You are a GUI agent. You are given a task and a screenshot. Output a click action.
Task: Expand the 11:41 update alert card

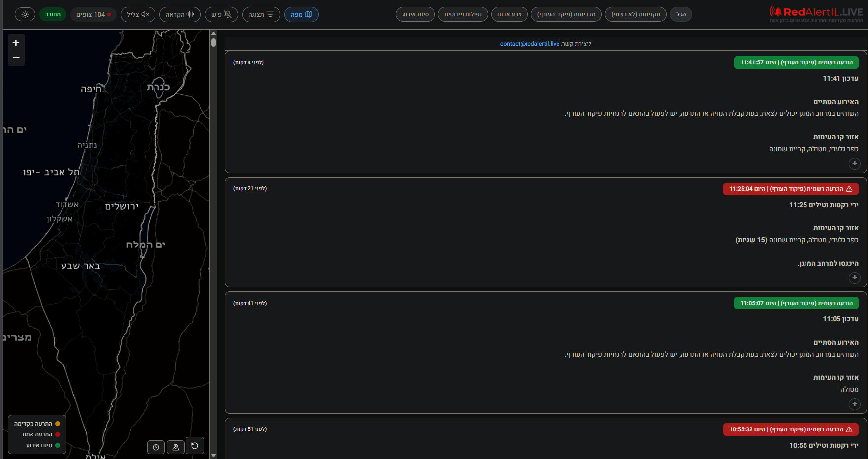tap(854, 163)
